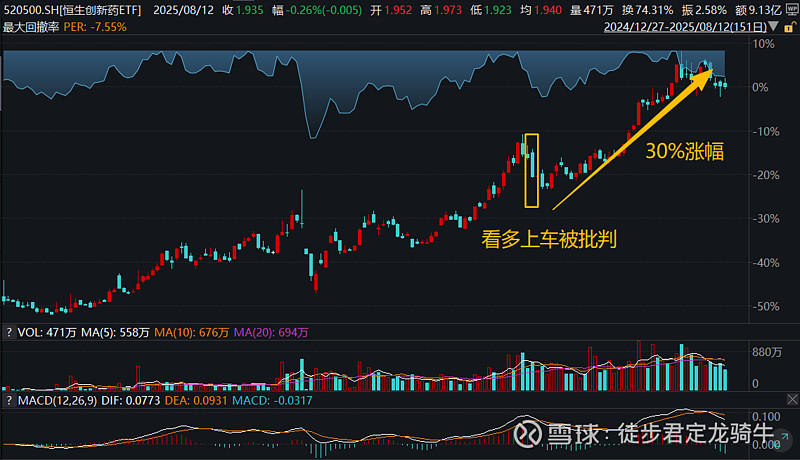800x460 pixels.
Task: Click the DEA: 0.0931 value
Action: [196, 400]
